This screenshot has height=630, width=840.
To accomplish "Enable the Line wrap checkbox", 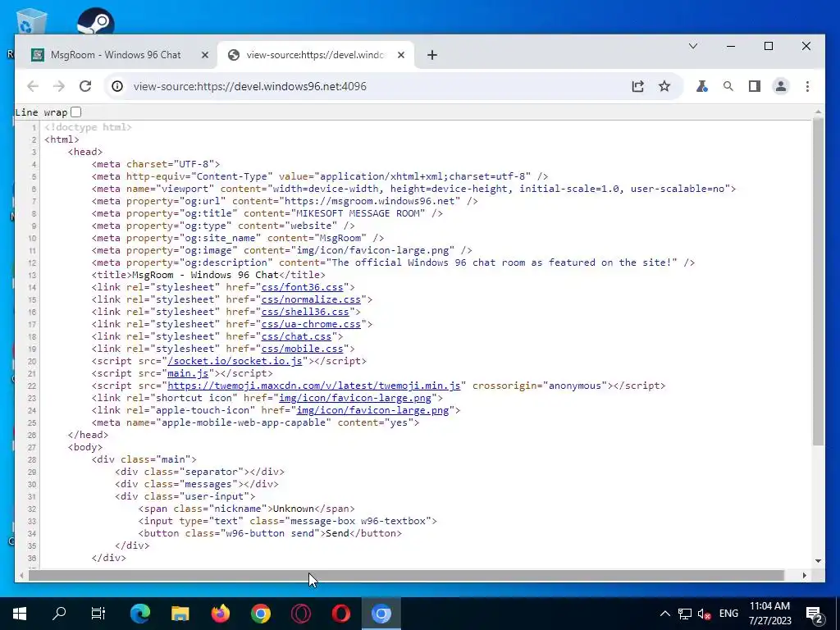I will 76,112.
